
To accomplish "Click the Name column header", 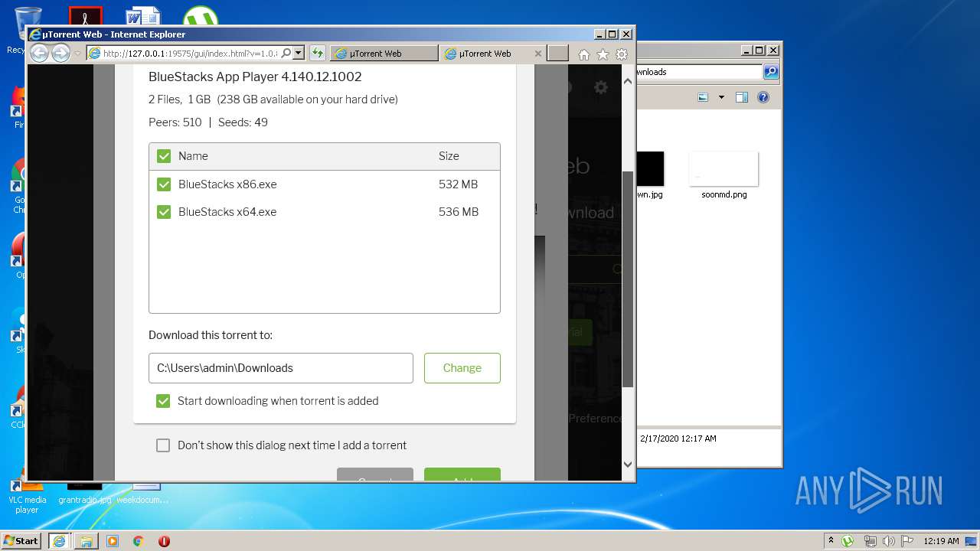I will 193,156.
